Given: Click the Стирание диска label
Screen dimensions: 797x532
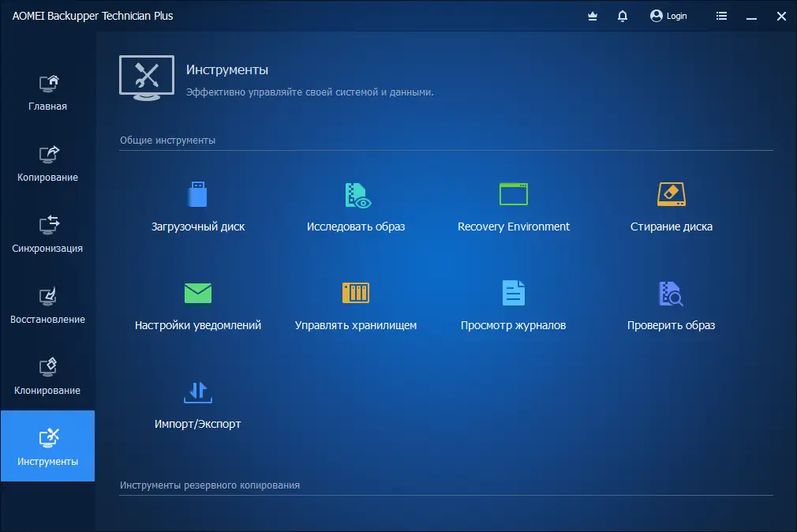Looking at the screenshot, I should [x=672, y=227].
